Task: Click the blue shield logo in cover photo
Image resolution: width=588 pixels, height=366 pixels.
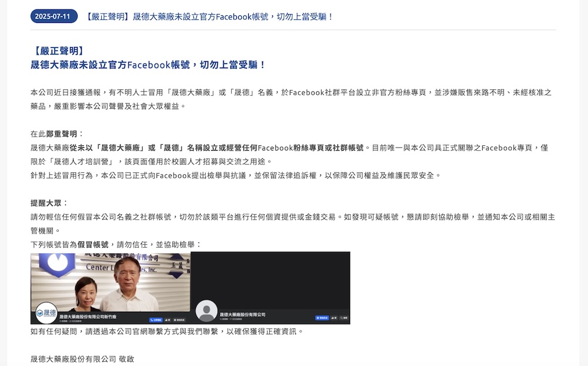Action: coord(58,265)
